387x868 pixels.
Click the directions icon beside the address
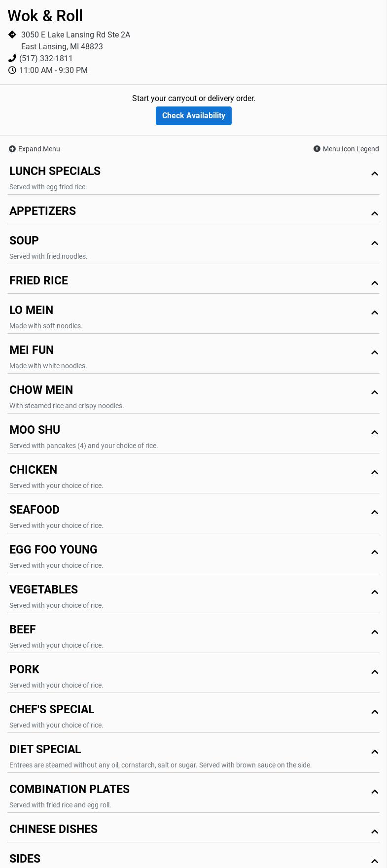pyautogui.click(x=12, y=35)
